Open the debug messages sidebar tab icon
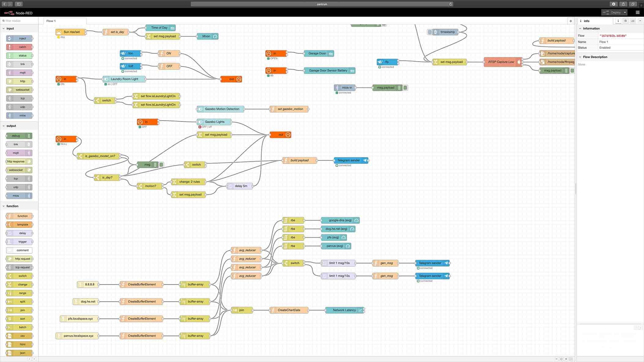Image resolution: width=644 pixels, height=362 pixels. (x=625, y=21)
